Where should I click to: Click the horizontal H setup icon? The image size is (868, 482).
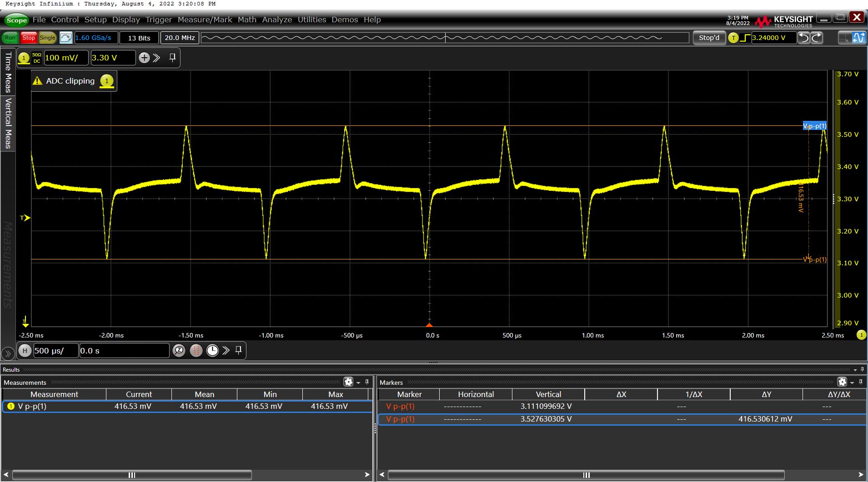(25, 351)
